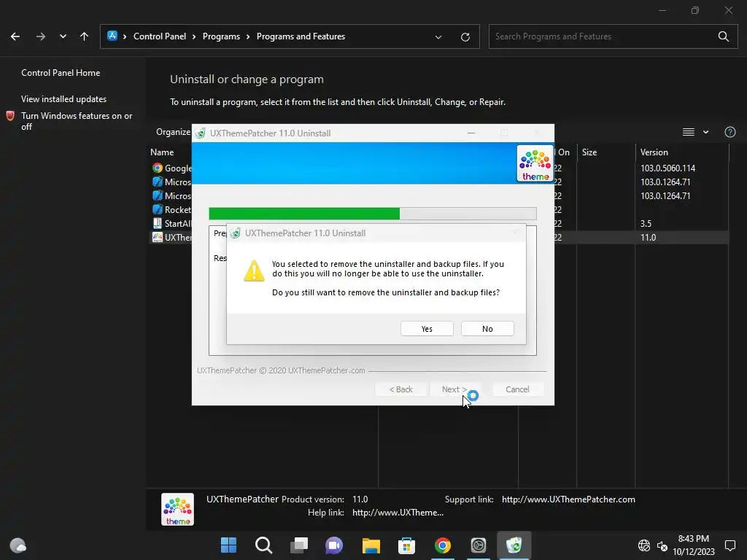
Task: Minimize the UXThemePatcher 11.0 Uninstall window
Action: click(x=471, y=133)
